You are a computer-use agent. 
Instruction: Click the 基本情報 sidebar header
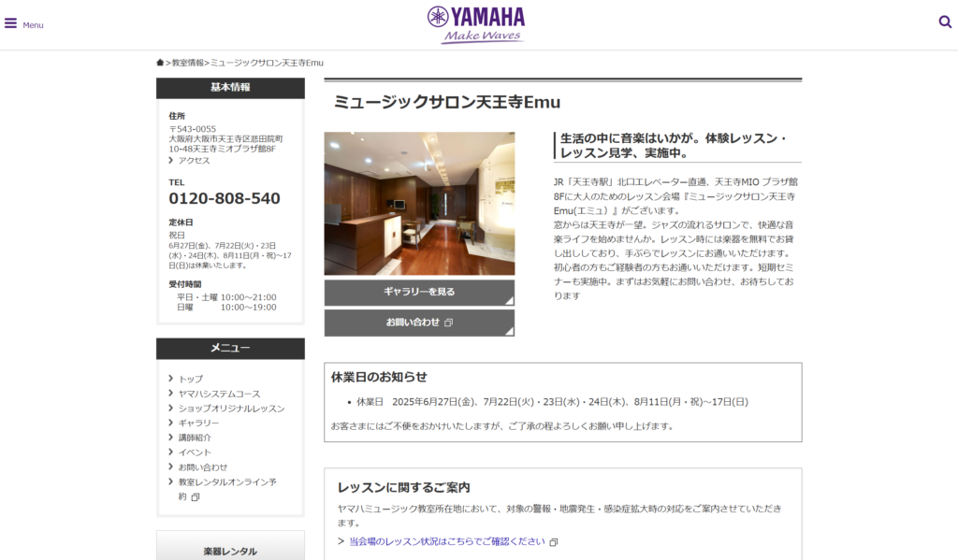click(230, 87)
